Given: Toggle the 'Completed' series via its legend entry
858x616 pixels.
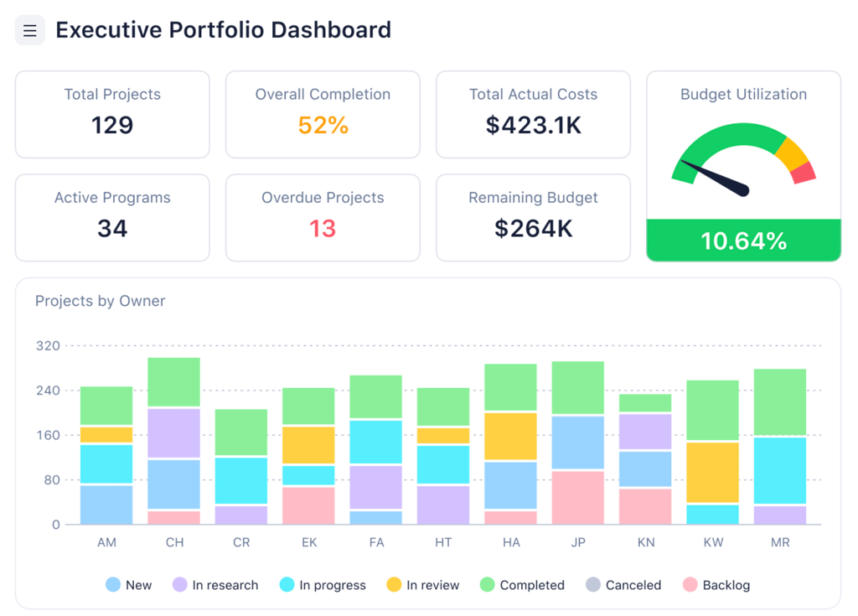Looking at the screenshot, I should [x=523, y=585].
